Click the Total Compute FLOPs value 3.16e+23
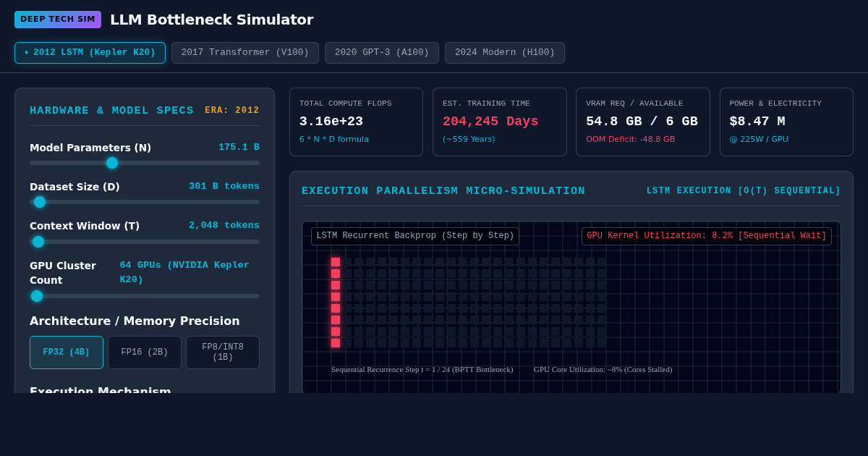This screenshot has height=456, width=868. click(331, 122)
